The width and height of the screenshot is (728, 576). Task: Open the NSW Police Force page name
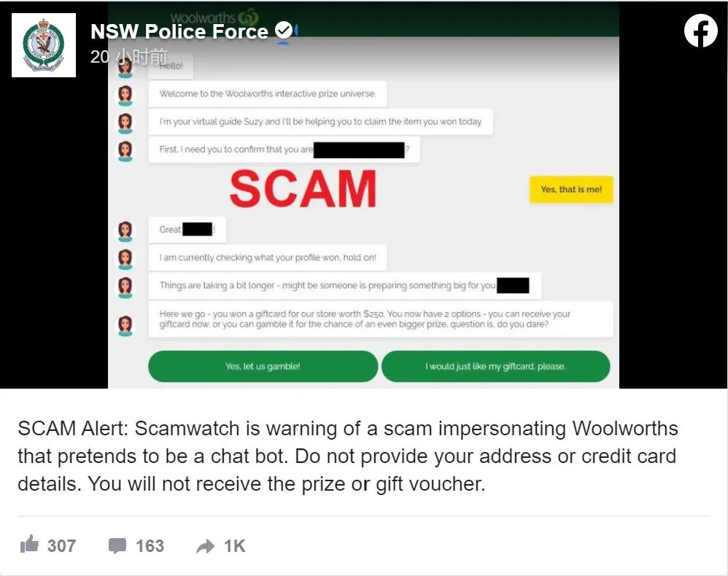[x=179, y=31]
